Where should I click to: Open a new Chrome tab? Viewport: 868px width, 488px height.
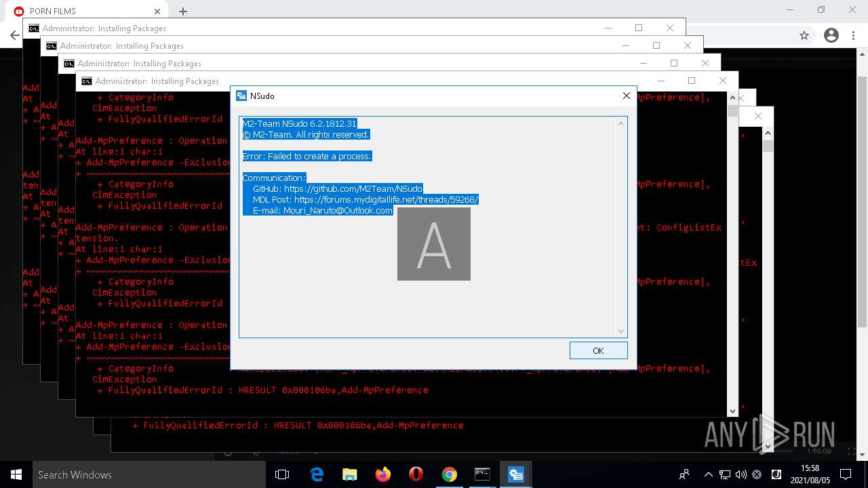(183, 11)
